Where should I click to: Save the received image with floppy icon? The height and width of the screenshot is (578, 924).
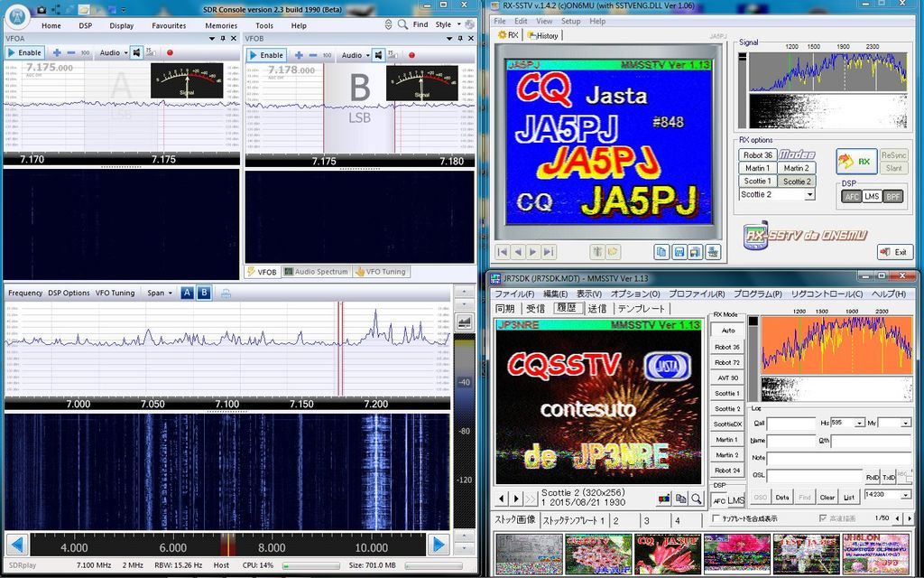(679, 253)
